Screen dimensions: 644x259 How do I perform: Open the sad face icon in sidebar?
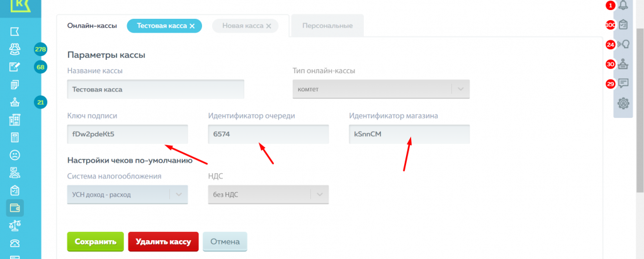tap(14, 155)
